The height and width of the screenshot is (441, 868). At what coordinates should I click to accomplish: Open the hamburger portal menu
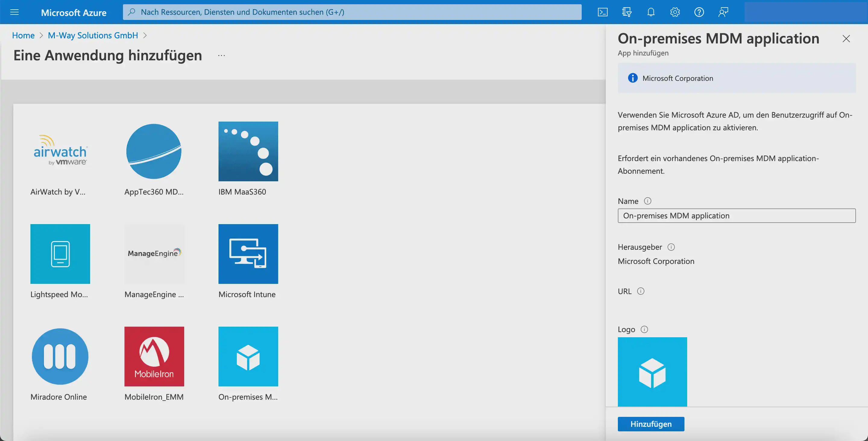pyautogui.click(x=14, y=12)
